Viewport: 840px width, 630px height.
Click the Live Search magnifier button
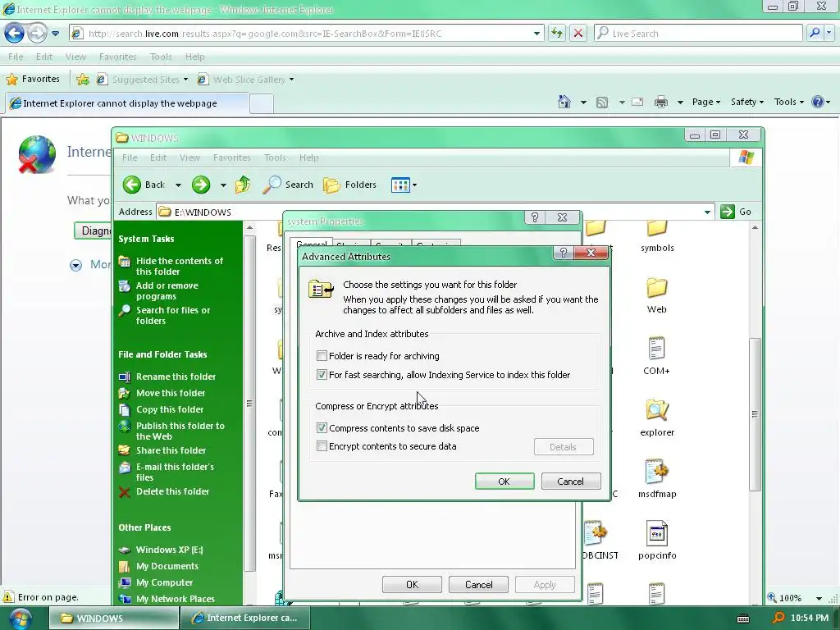click(815, 33)
